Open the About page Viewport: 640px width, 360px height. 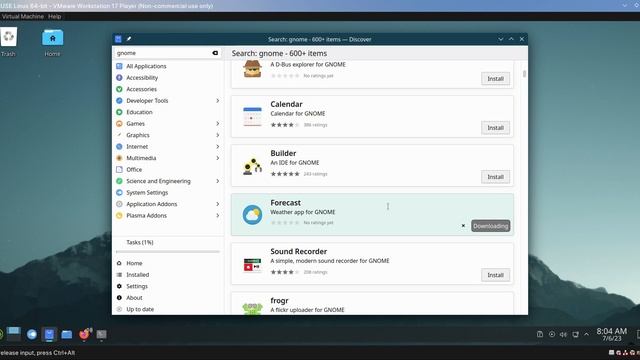(x=168, y=298)
